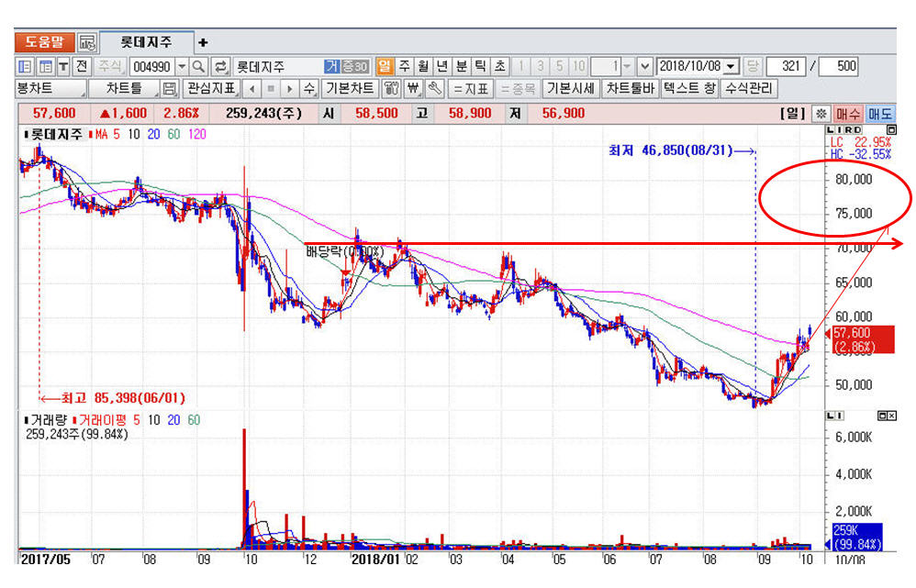
Task: Switch chart to 주 weekly period
Action: coord(404,67)
